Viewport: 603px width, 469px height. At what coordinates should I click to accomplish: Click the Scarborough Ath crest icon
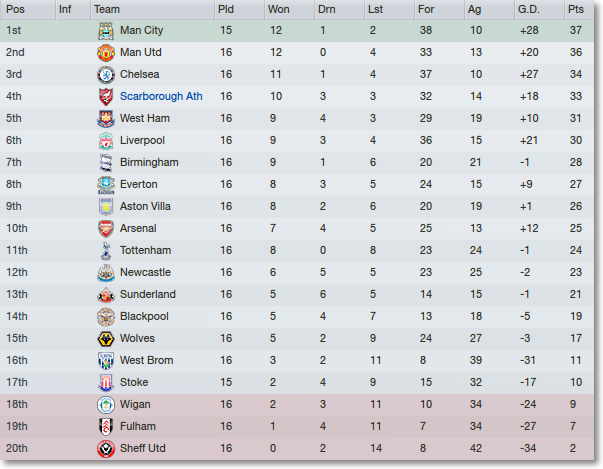105,97
